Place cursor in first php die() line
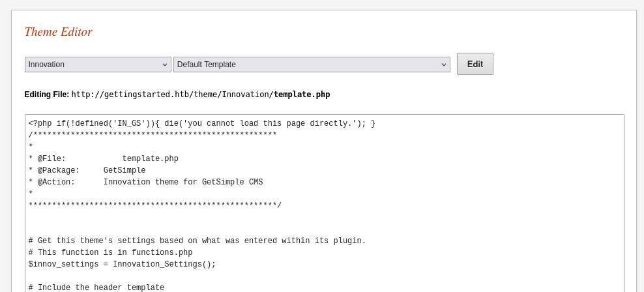Image resolution: width=644 pixels, height=292 pixels. click(201, 124)
